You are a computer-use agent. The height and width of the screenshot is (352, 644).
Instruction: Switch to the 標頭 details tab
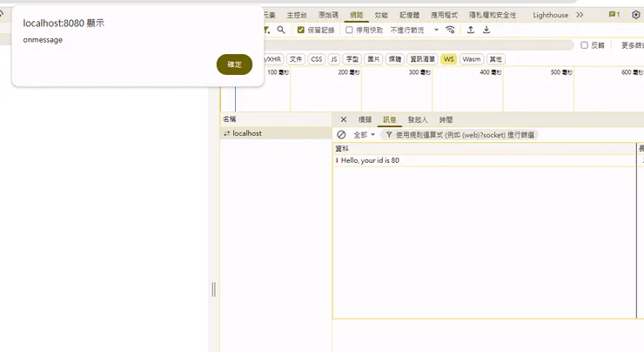pyautogui.click(x=365, y=119)
